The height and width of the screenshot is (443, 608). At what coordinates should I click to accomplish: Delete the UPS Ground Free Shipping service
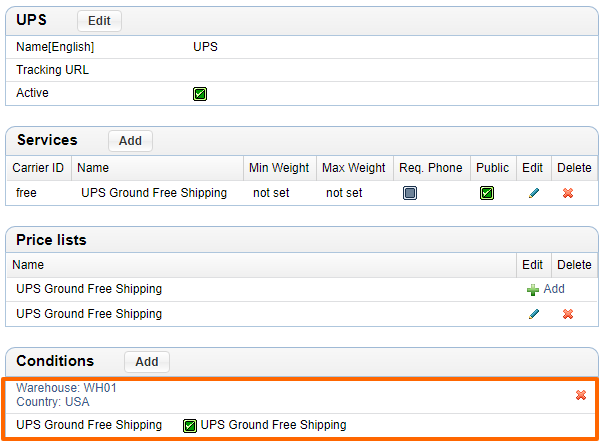(x=568, y=193)
